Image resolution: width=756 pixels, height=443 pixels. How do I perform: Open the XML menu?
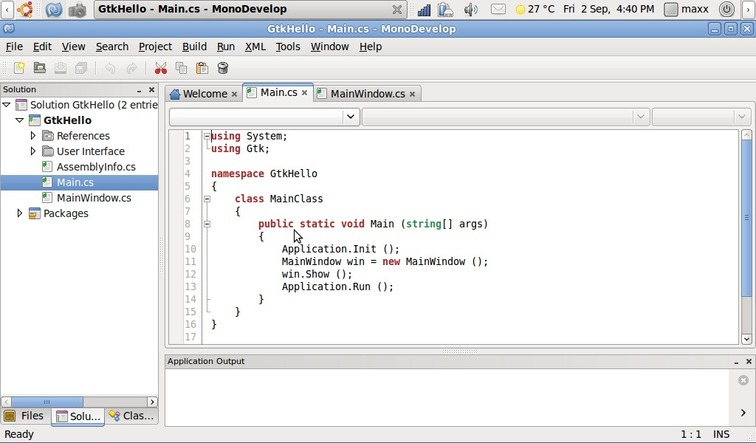255,47
